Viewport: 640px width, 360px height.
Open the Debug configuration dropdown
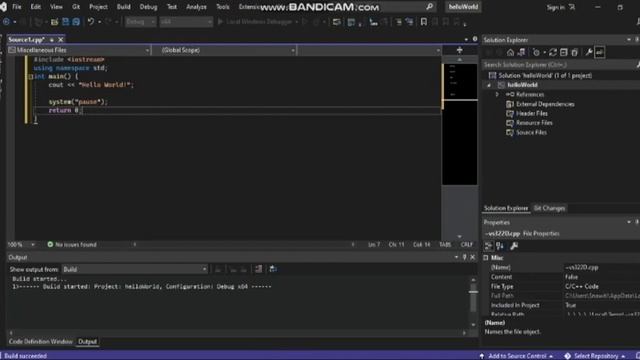pos(140,22)
